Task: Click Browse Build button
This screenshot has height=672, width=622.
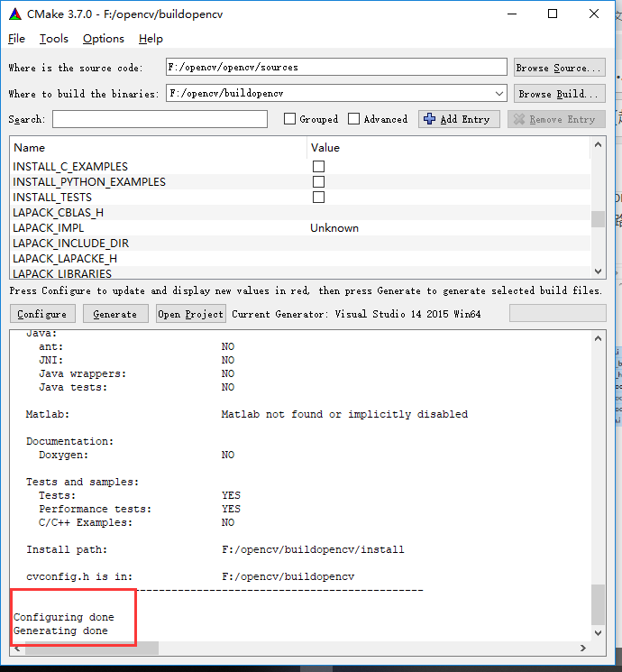Action: pos(559,94)
